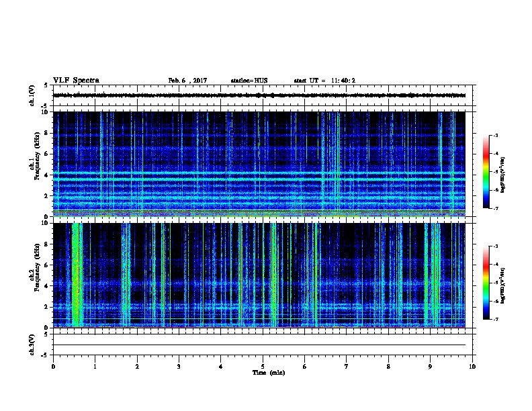Click the "-3" tick on ch.1 color bar
Viewport: 532px width, 411px height.
coord(496,135)
